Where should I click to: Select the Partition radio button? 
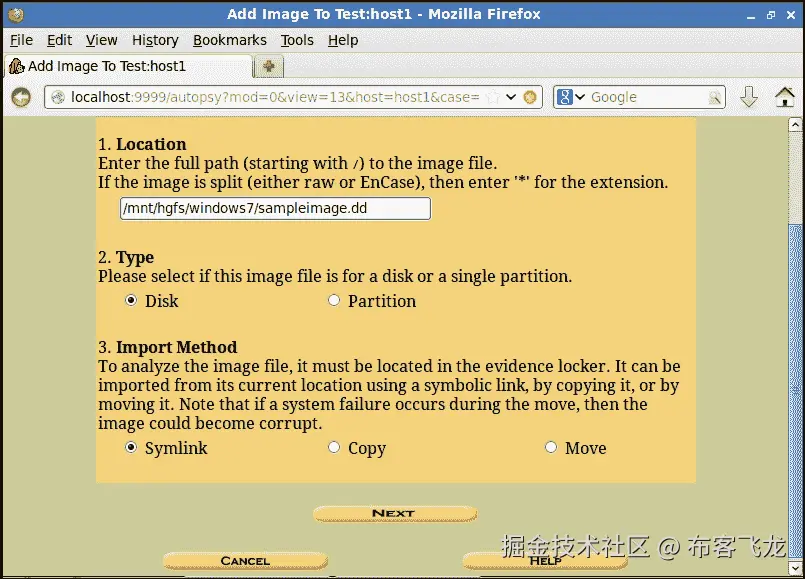pos(334,300)
